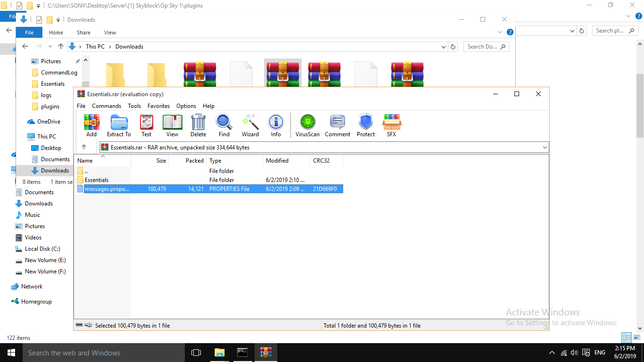Open the Windows Start menu
This screenshot has width=644, height=362.
click(x=11, y=353)
